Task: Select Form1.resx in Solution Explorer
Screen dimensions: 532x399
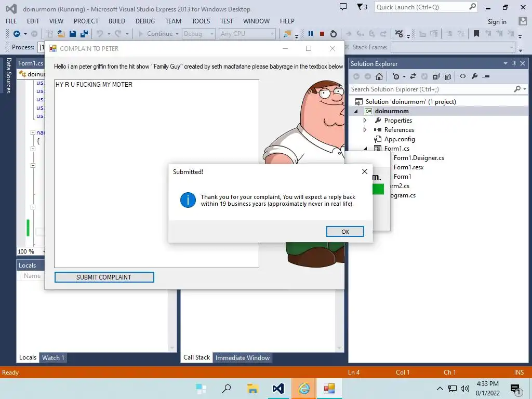Action: (408, 167)
